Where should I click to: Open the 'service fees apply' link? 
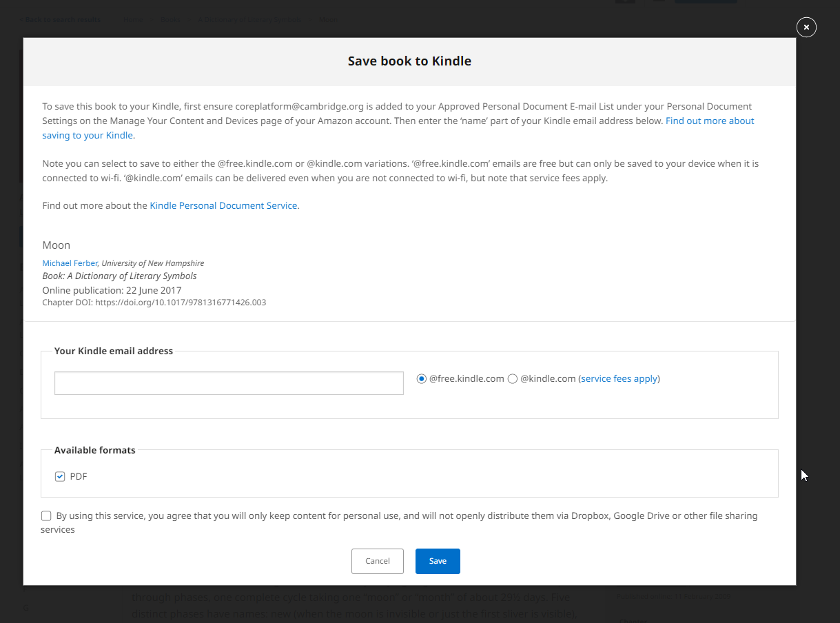pyautogui.click(x=619, y=378)
